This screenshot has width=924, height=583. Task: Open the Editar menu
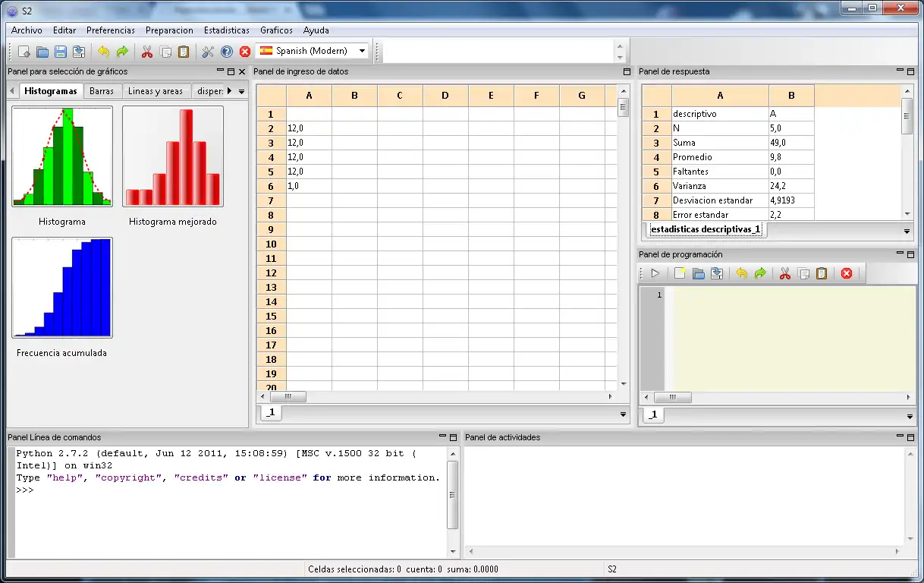tap(64, 30)
